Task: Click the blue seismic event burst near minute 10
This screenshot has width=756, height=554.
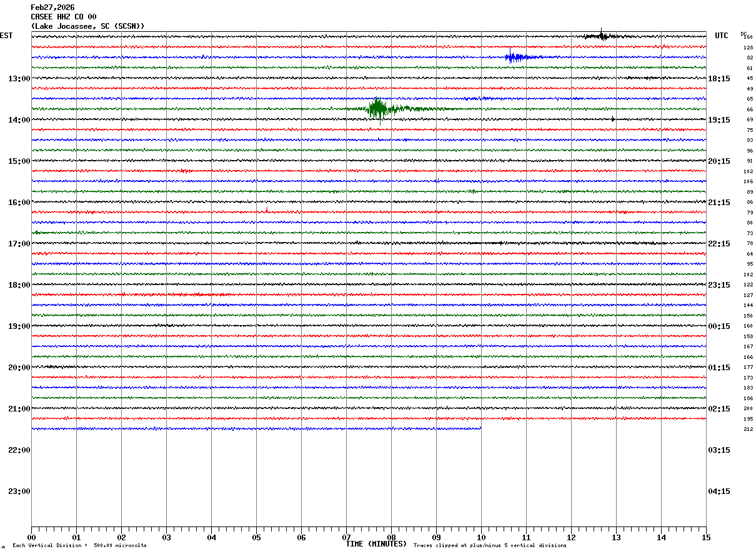Action: [x=514, y=57]
